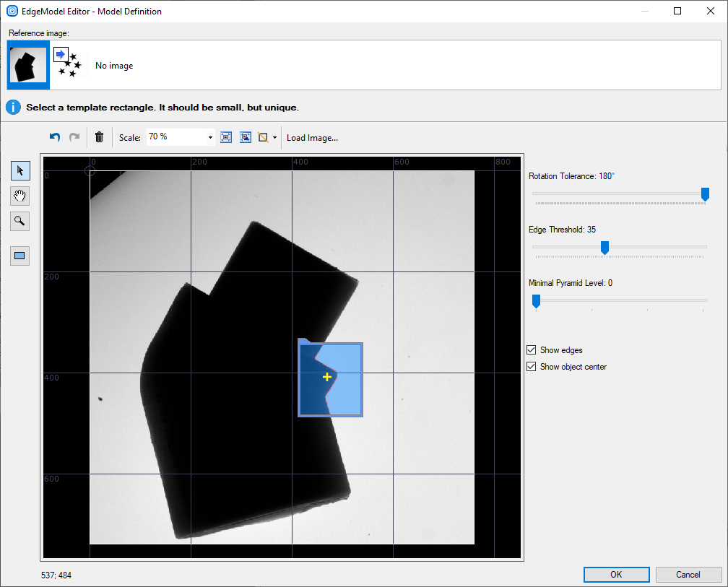Select the blue rectangle template tool

(20, 256)
